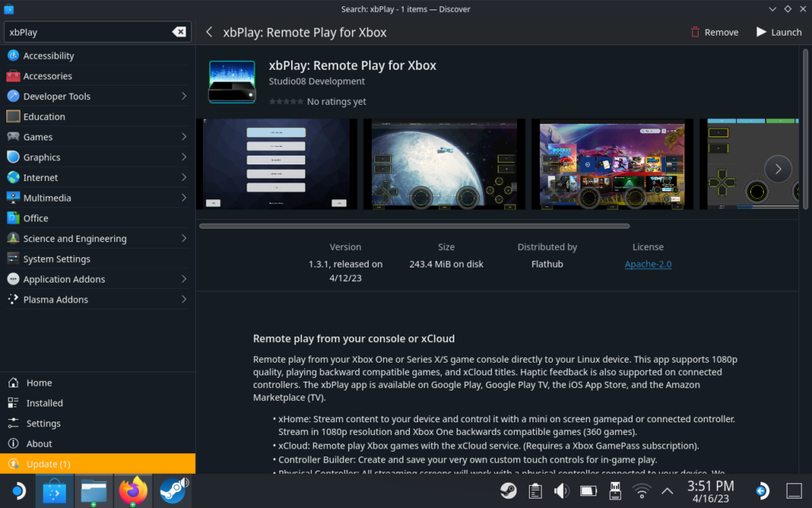Click the Accessibility category icon
Screen dimensions: 812x508
click(13, 56)
